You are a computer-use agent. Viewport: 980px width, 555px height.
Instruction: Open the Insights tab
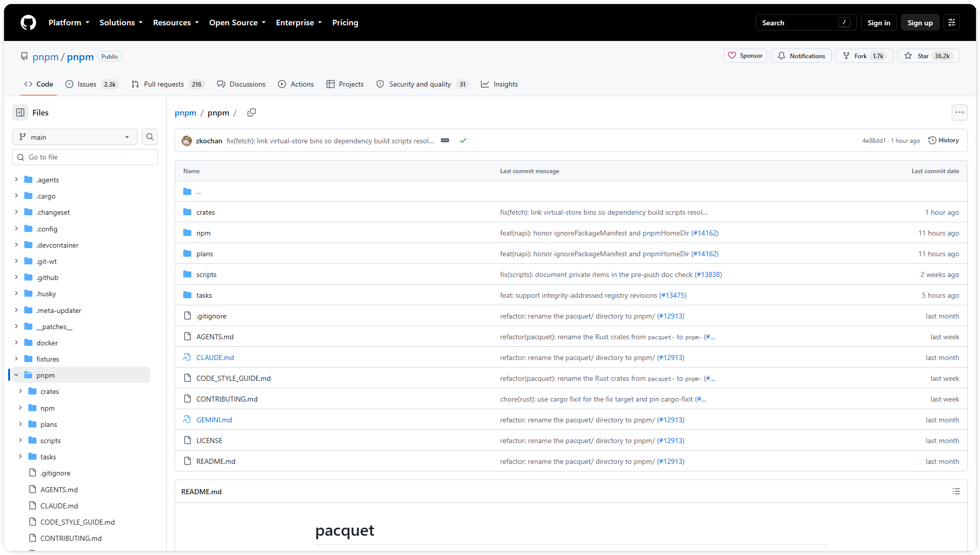coord(500,84)
